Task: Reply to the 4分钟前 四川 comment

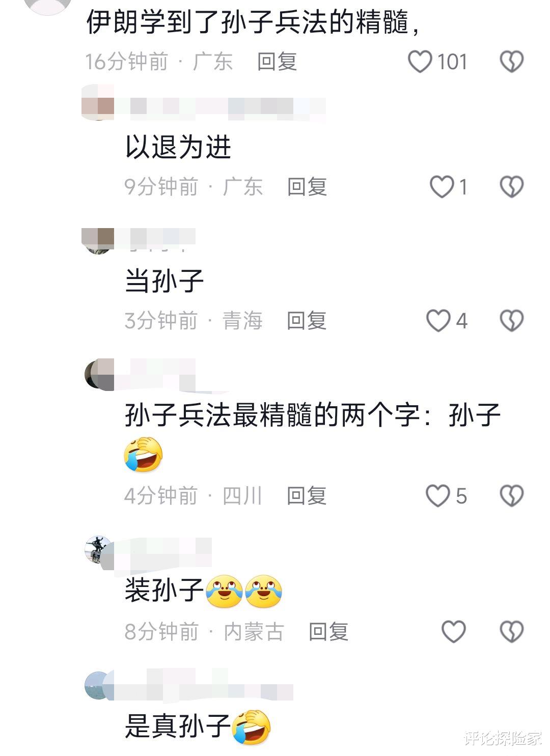Action: (307, 496)
